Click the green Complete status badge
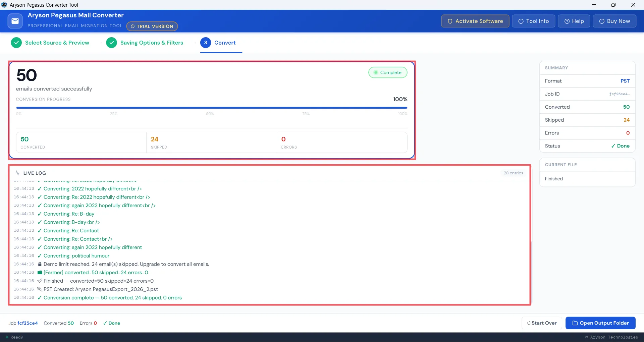This screenshot has width=644, height=342. coord(388,72)
